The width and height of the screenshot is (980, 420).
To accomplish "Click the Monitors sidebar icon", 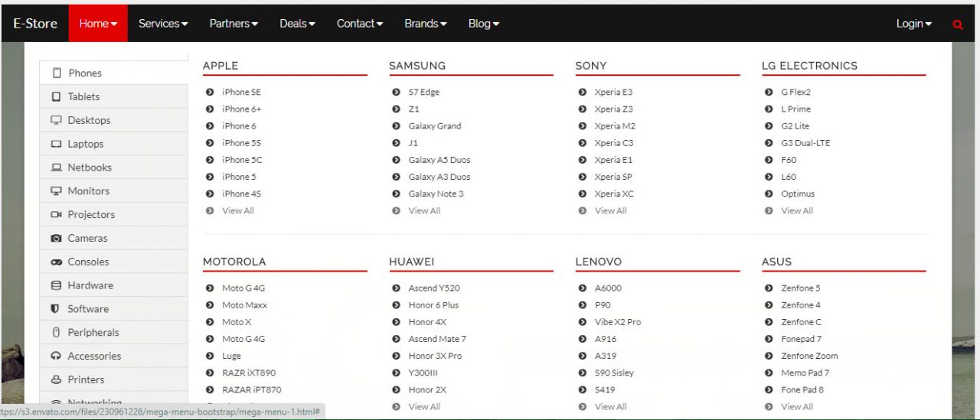I will click(56, 191).
